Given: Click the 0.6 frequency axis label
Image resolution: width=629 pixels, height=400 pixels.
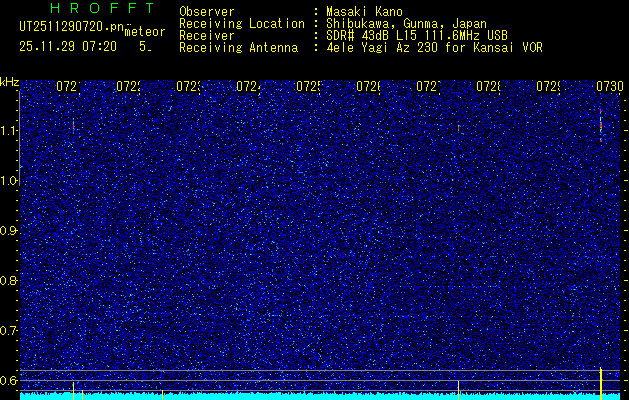Looking at the screenshot, I should [9, 380].
